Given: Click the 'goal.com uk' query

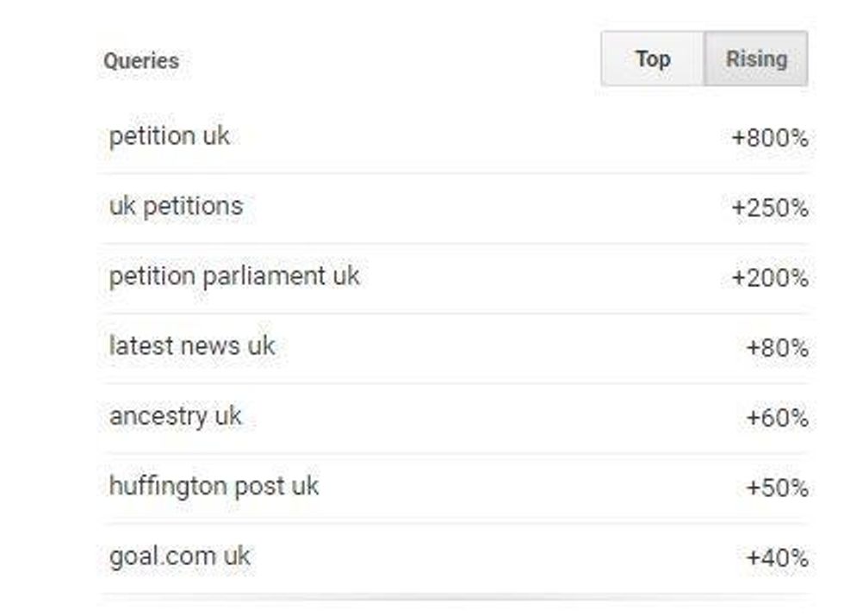Looking at the screenshot, I should click(179, 556).
